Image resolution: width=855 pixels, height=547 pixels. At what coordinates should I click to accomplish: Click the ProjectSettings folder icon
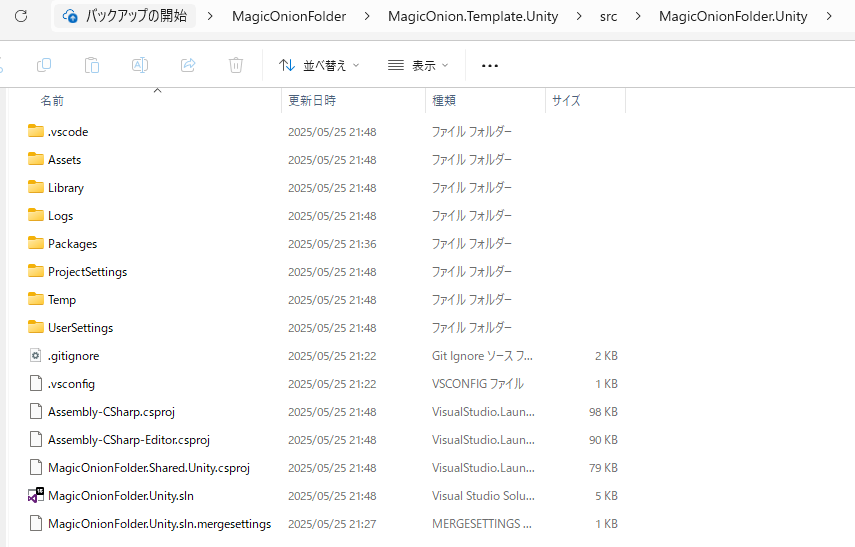click(35, 271)
